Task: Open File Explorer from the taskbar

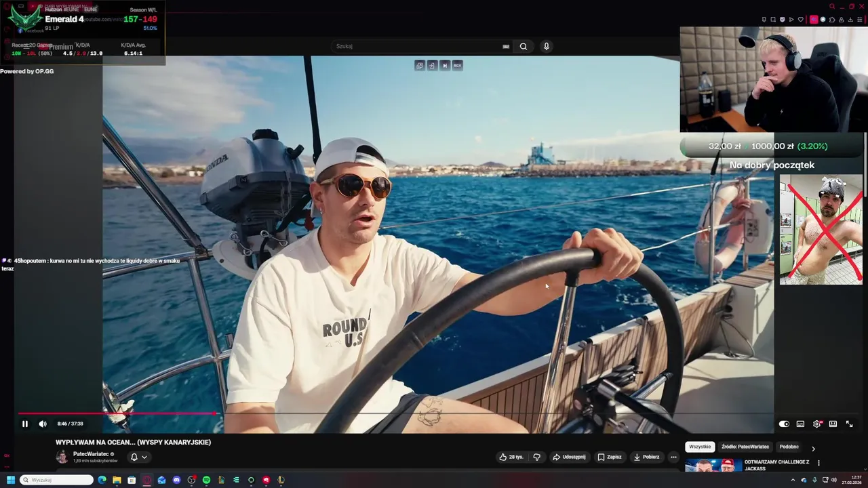Action: pos(117,480)
